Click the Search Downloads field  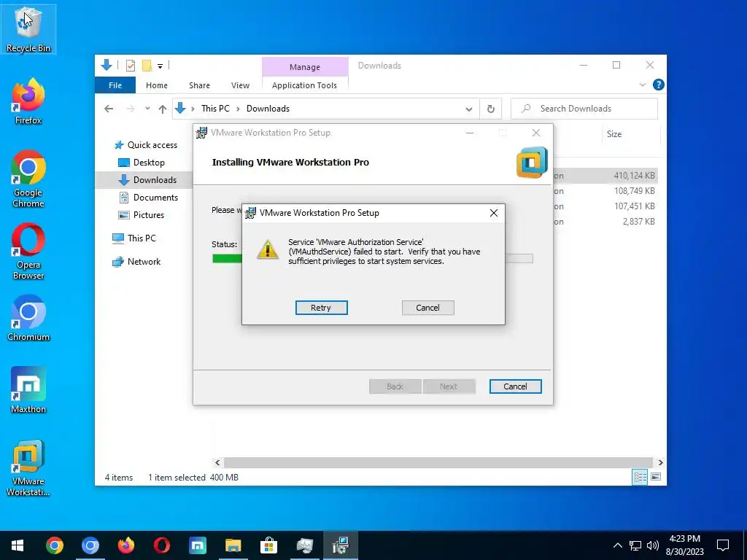coord(584,109)
